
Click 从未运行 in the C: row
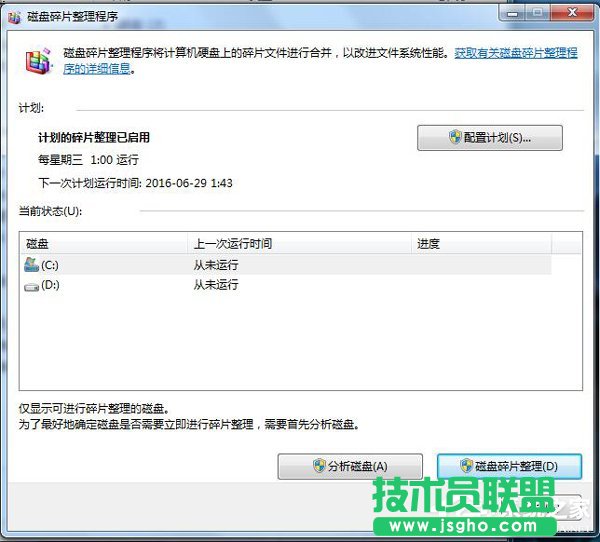tap(216, 265)
